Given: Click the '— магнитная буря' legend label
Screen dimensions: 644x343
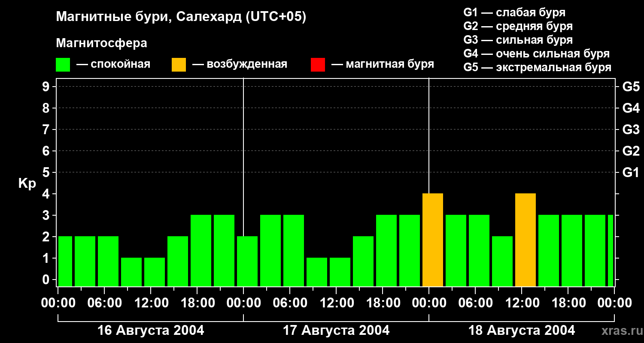Looking at the screenshot, I should click(x=383, y=65).
